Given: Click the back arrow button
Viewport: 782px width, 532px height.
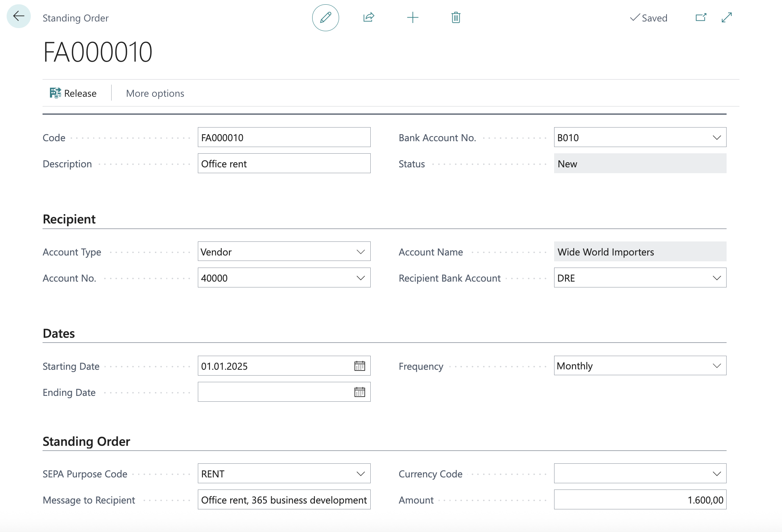Looking at the screenshot, I should (18, 16).
